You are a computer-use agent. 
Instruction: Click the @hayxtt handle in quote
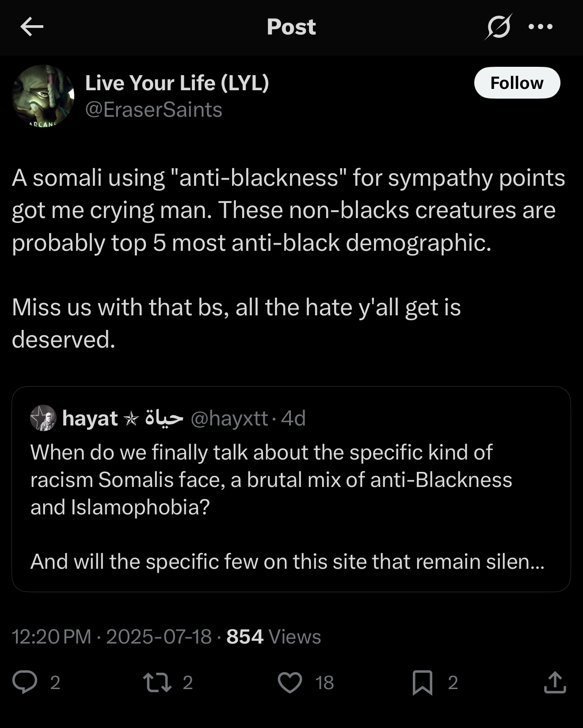pyautogui.click(x=229, y=418)
